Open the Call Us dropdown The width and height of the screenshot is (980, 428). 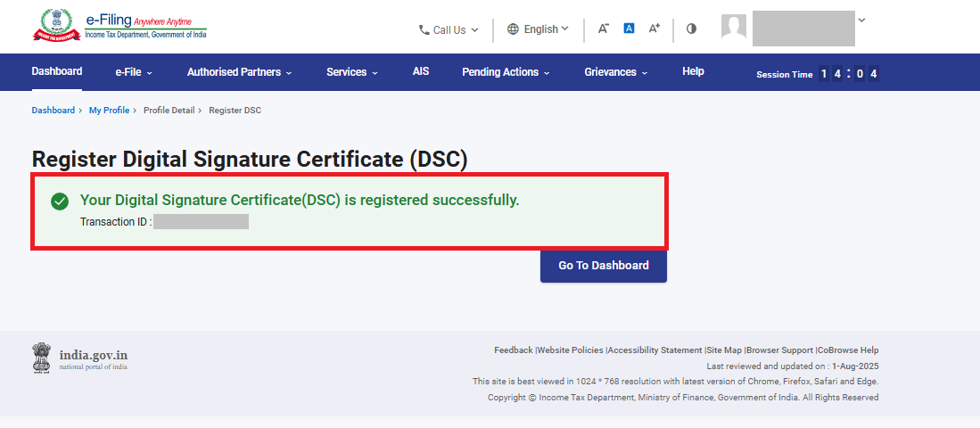449,29
